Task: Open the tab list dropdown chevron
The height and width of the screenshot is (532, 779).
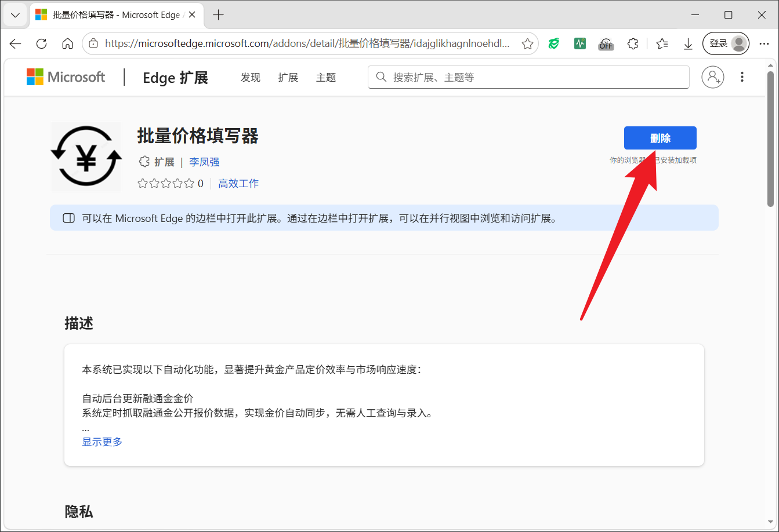Action: [15, 15]
